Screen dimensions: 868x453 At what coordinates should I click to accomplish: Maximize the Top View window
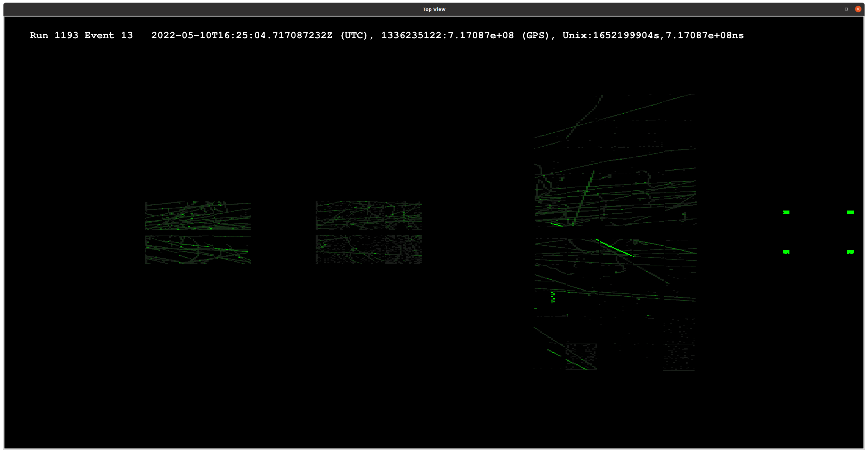tap(846, 9)
